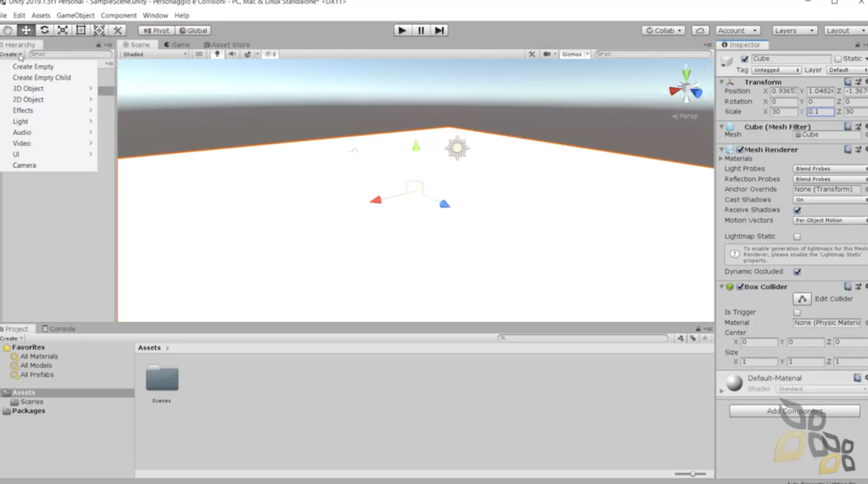This screenshot has width=868, height=484.
Task: Click the green Y-axis arrow handle
Action: click(x=415, y=146)
